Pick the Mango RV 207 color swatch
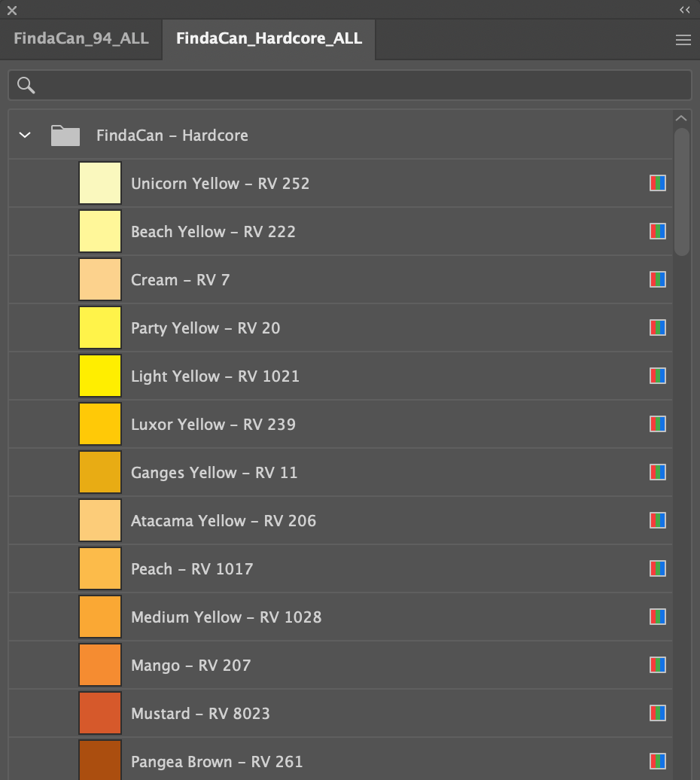 (100, 665)
